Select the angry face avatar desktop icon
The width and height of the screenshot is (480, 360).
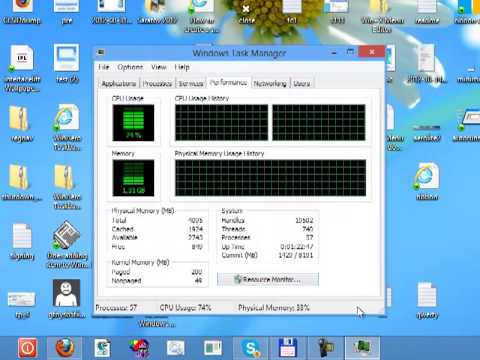click(x=67, y=298)
